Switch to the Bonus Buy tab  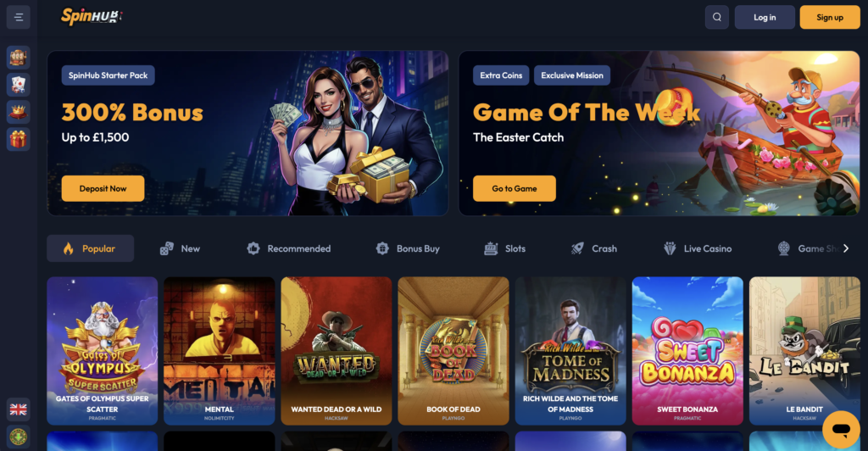point(408,248)
